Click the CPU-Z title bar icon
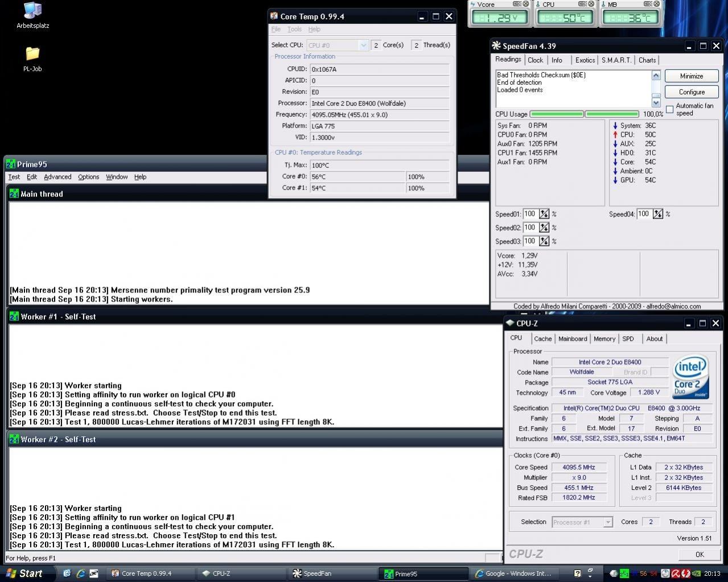Viewport: 728px width, 582px height. (509, 323)
